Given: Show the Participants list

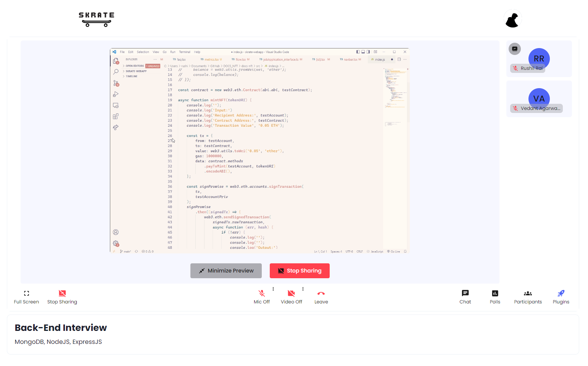Looking at the screenshot, I should pyautogui.click(x=528, y=297).
